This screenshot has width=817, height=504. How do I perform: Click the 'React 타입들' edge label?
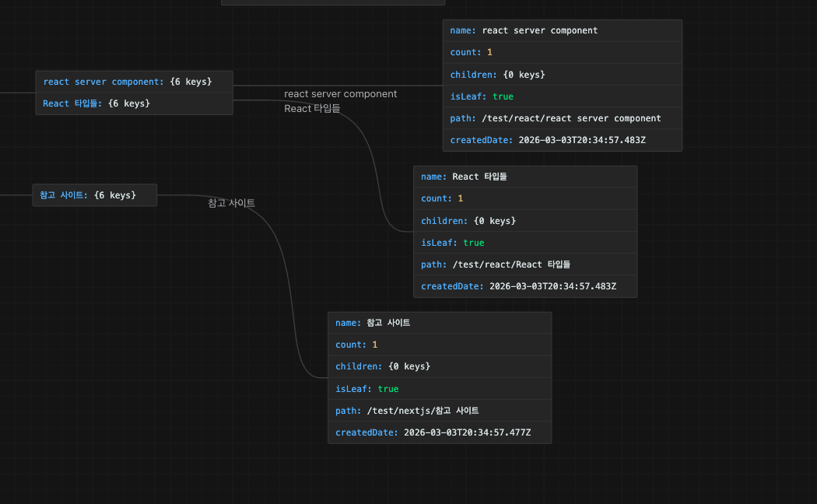point(312,109)
